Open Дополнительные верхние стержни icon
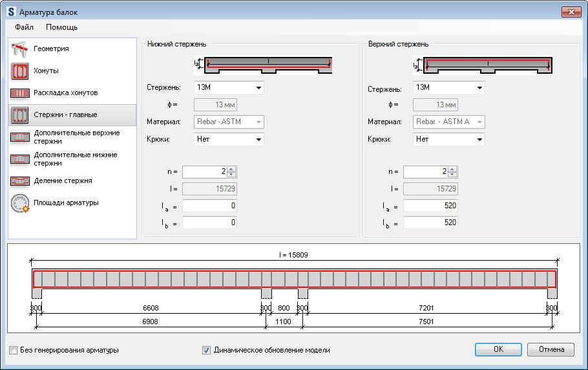588x370 pixels. click(x=19, y=137)
